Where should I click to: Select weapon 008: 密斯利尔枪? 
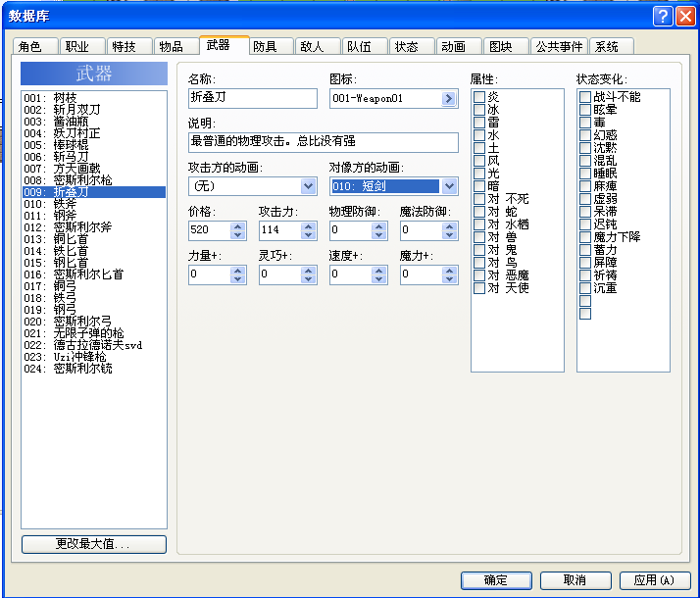(94, 180)
